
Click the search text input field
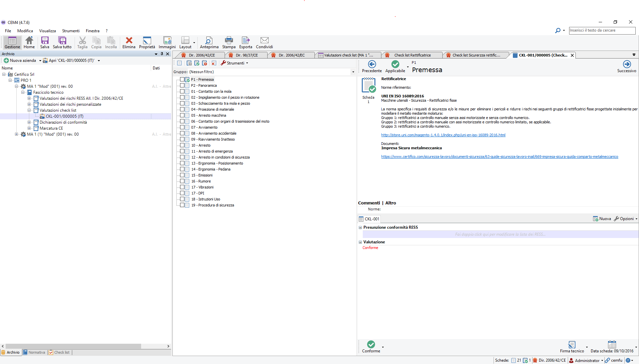[602, 31]
